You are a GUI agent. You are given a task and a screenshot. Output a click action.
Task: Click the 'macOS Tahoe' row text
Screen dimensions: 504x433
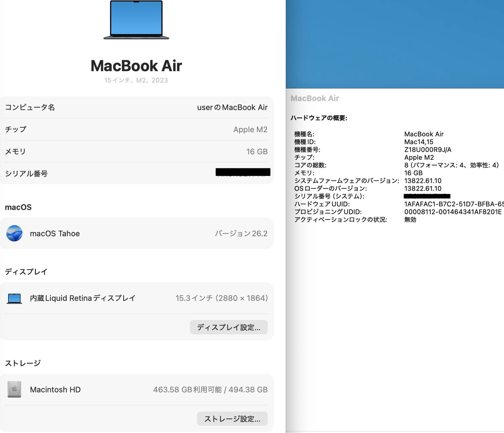pyautogui.click(x=55, y=233)
